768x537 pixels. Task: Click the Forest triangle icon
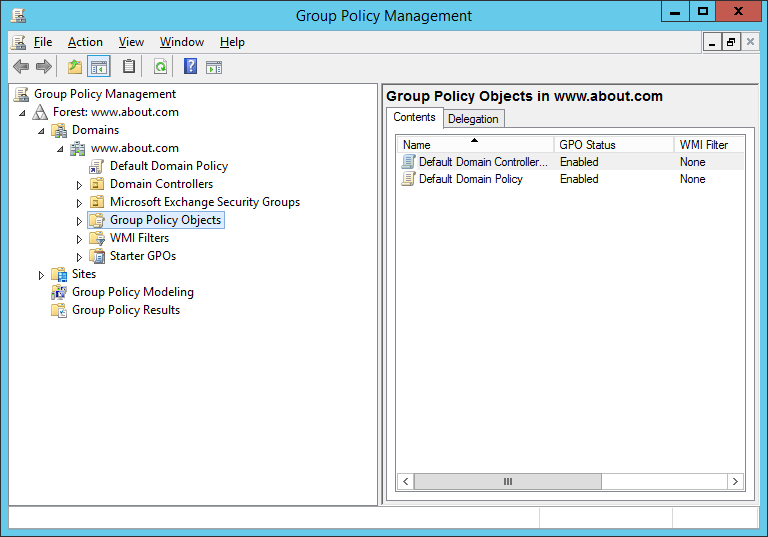click(40, 112)
